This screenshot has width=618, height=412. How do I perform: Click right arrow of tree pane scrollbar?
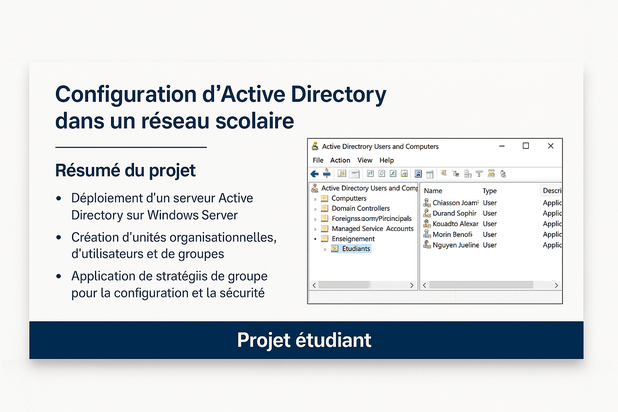click(x=411, y=285)
